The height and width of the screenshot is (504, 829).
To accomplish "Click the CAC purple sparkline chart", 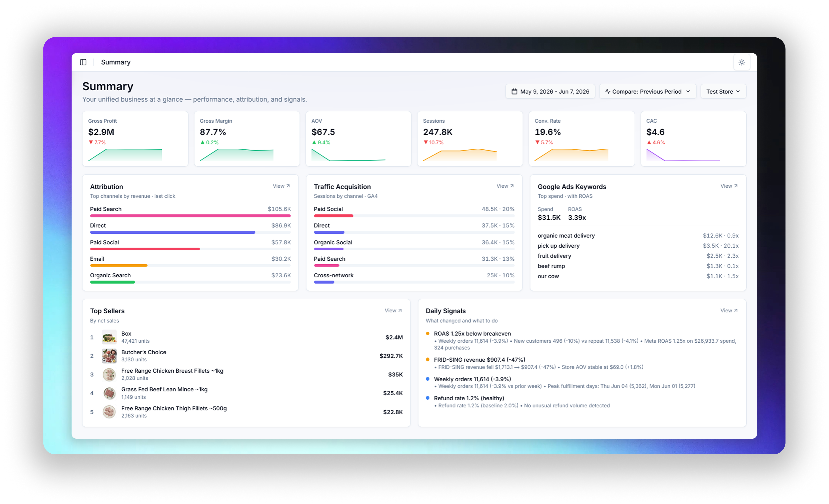I will [683, 155].
